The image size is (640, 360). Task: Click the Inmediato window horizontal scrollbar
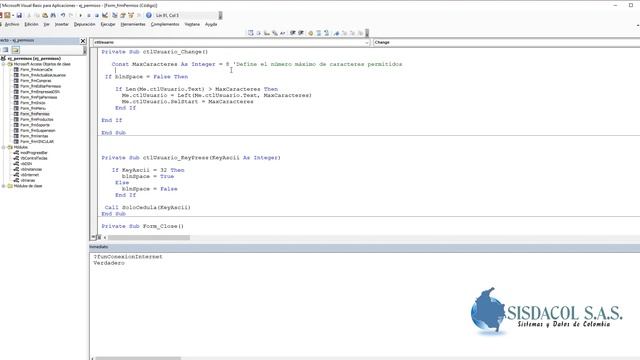pyautogui.click(x=138, y=358)
